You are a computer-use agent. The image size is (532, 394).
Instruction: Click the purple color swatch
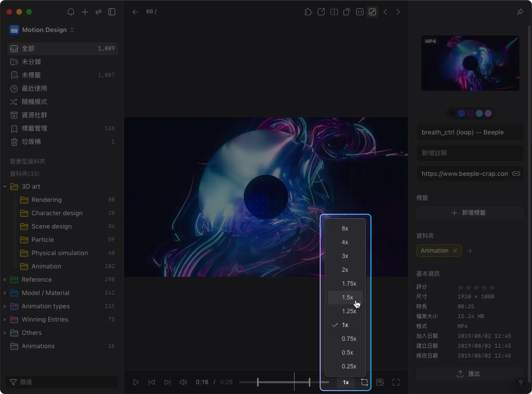[488, 113]
